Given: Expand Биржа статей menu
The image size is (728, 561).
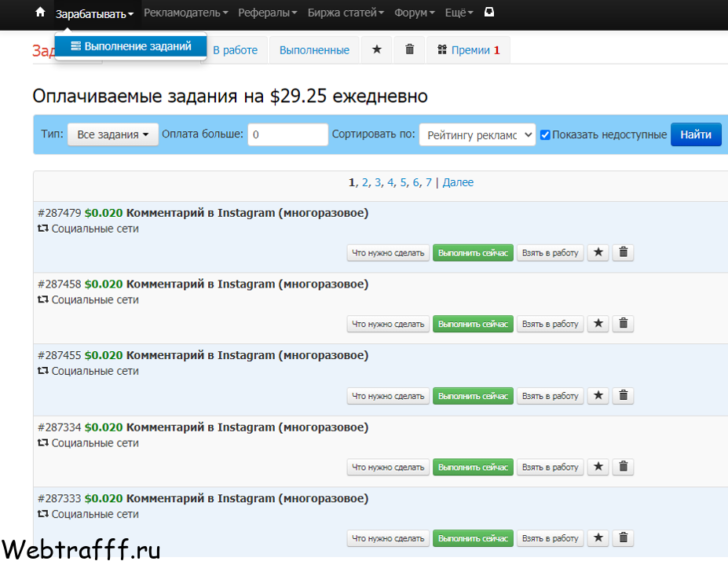Looking at the screenshot, I should (x=346, y=13).
